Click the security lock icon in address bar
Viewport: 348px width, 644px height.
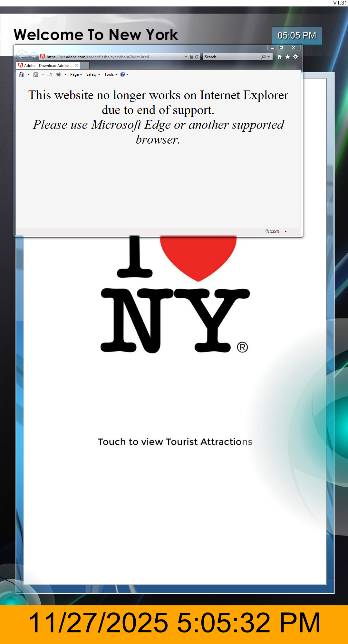pyautogui.click(x=191, y=57)
